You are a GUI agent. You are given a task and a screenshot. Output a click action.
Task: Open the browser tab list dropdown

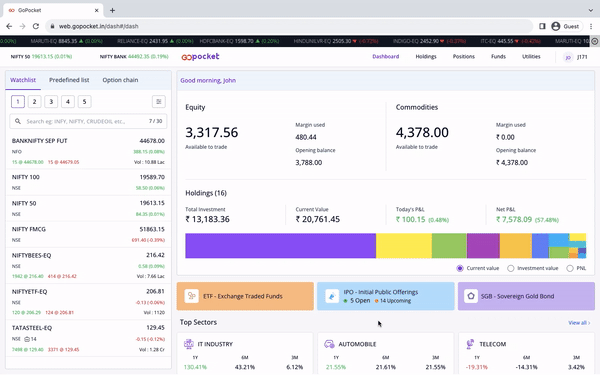(x=590, y=10)
